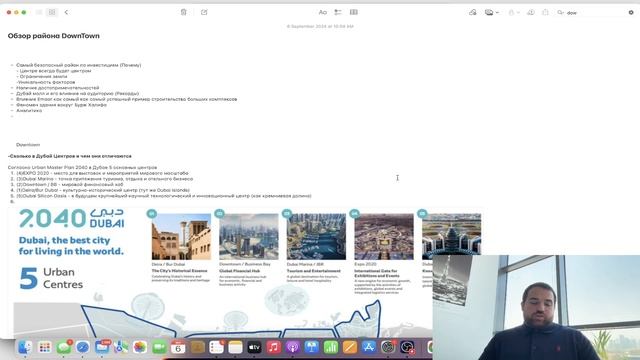Click the line 'Наличие достопримечательностей'
This screenshot has width=640, height=360.
click(58, 88)
